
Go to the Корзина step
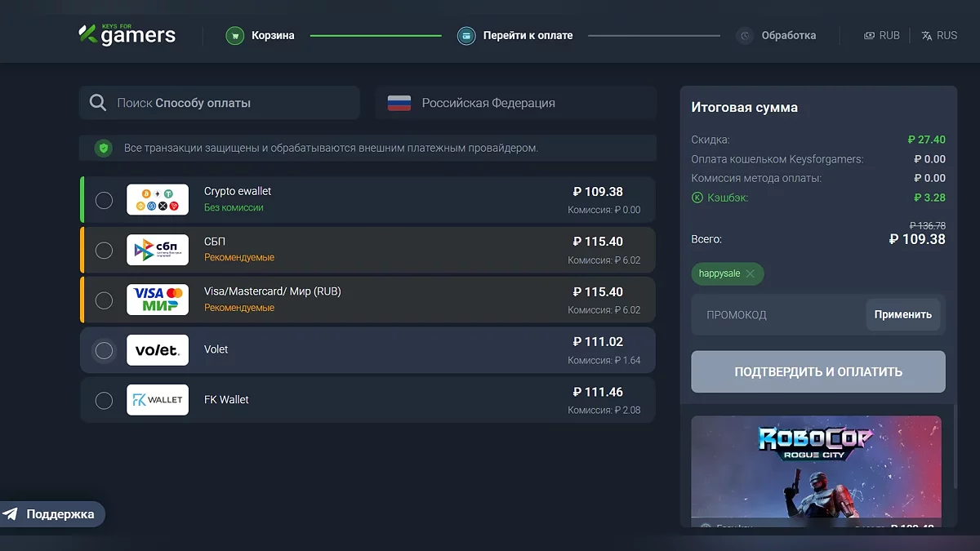pos(261,36)
